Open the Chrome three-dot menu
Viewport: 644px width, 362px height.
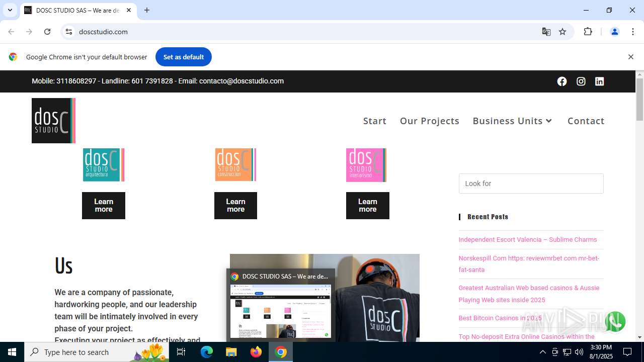pos(633,32)
